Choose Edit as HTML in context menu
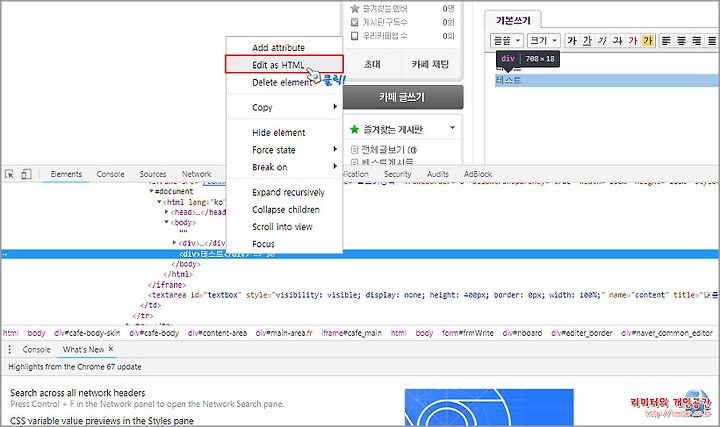Screen dimensions: 720x427 [x=285, y=65]
